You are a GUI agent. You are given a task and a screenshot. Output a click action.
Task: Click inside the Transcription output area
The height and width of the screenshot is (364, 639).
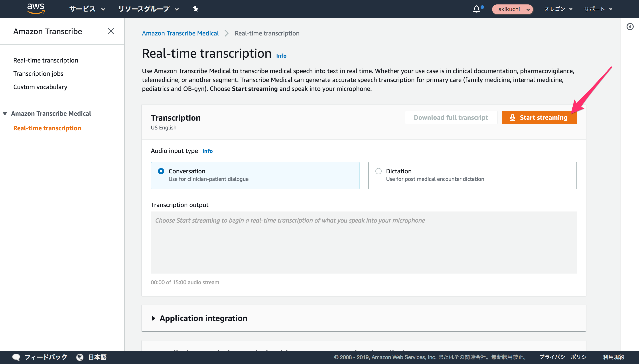(x=363, y=243)
